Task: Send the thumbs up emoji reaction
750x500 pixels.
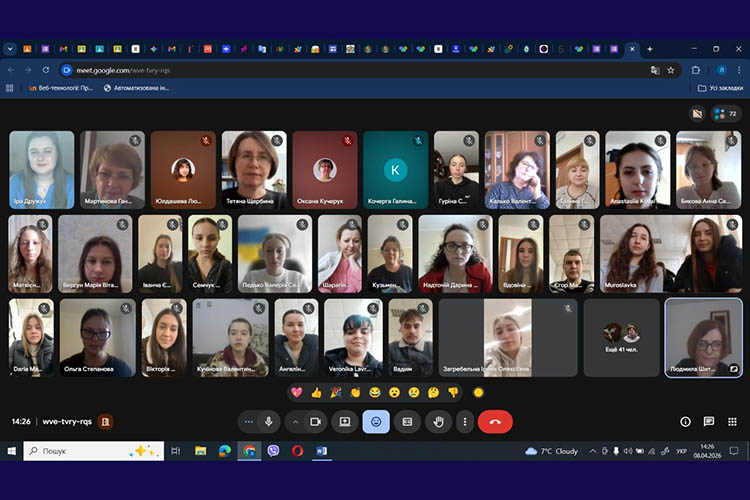Action: 316,392
